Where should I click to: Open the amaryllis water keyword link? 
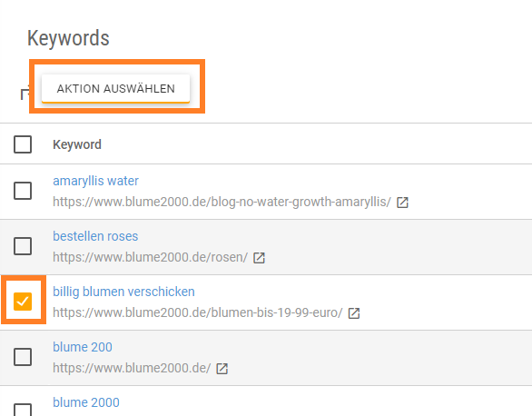(95, 181)
